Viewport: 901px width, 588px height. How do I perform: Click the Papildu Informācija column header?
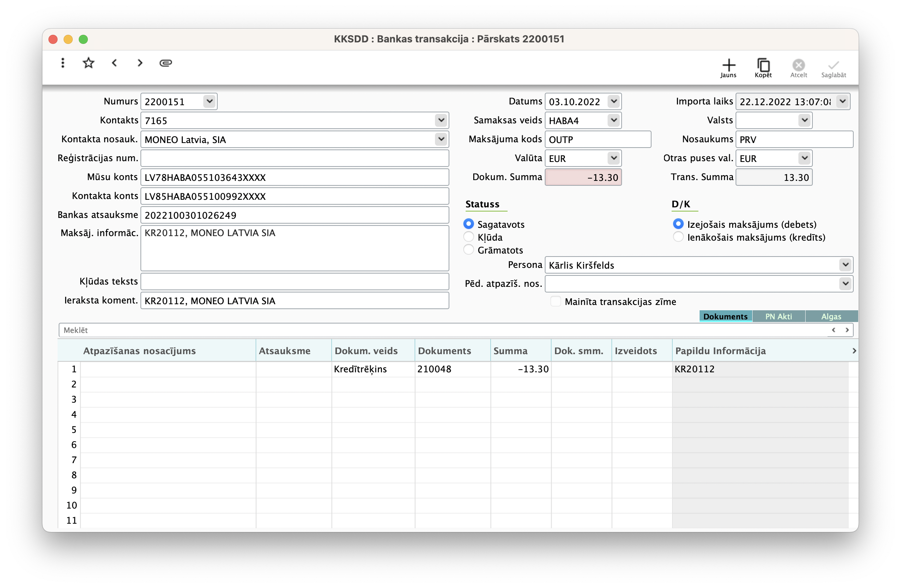click(760, 351)
